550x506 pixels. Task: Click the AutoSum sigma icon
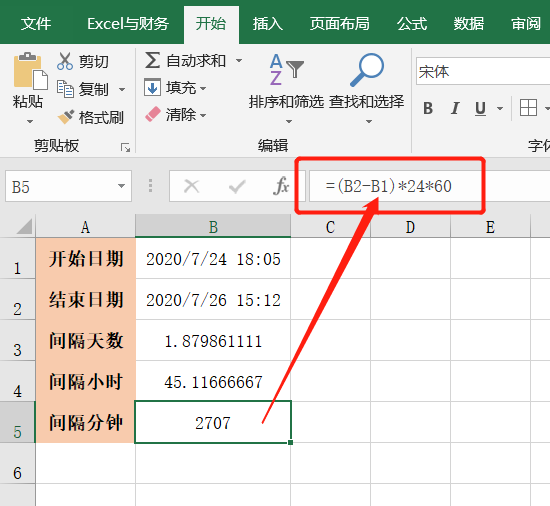click(x=153, y=60)
